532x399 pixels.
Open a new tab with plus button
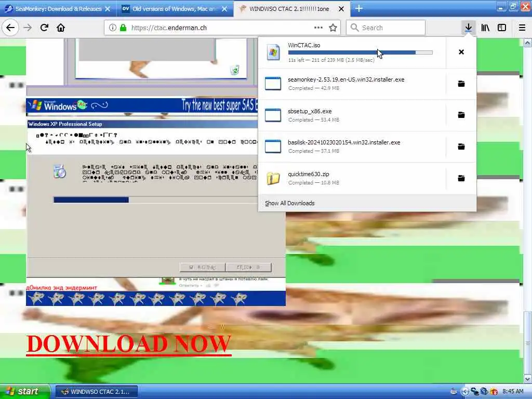click(x=359, y=8)
